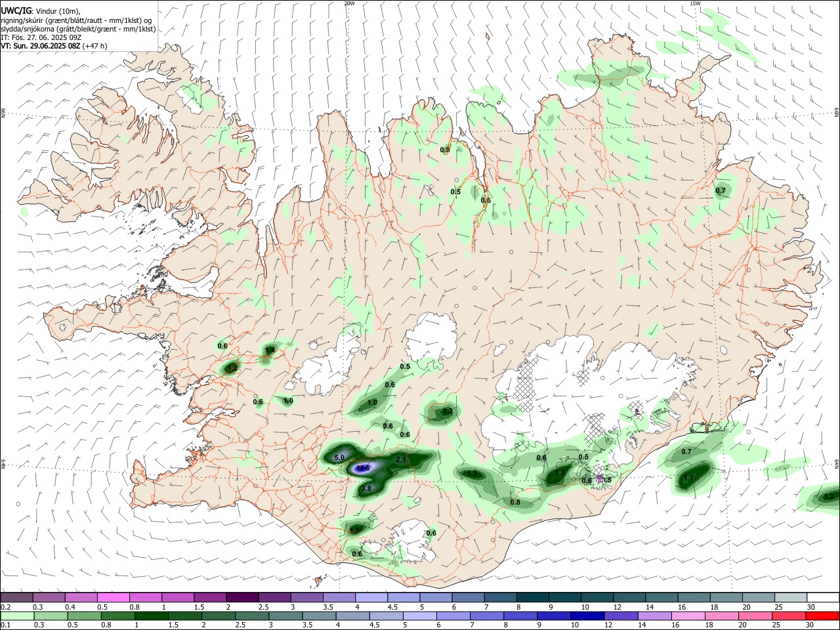Image resolution: width=840 pixels, height=630 pixels.
Task: Select the 1.3 precipitation value on the map
Action: point(471,473)
